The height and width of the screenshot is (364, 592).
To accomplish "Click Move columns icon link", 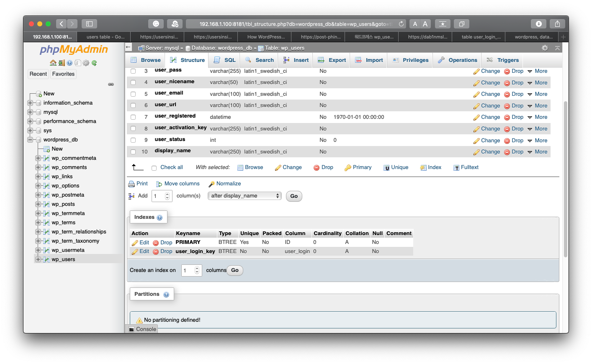I will coord(178,184).
